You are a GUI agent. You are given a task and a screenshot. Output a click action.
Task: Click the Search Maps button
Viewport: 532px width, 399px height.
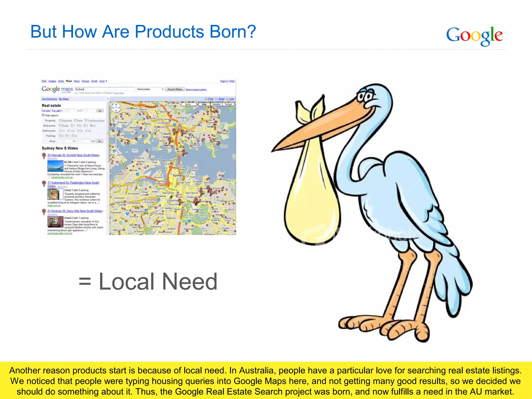point(175,89)
